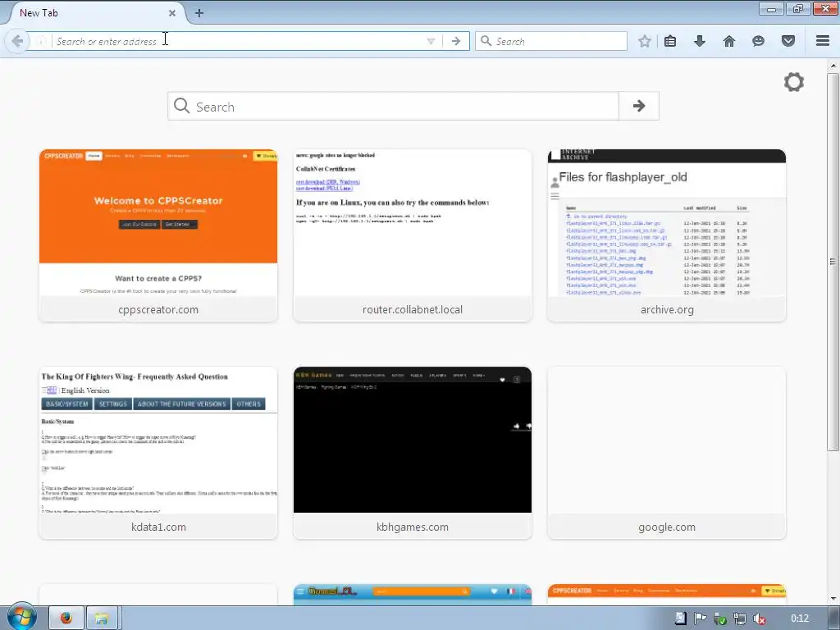Click the taskbar clock 0:12
The image size is (840, 630).
(800, 619)
